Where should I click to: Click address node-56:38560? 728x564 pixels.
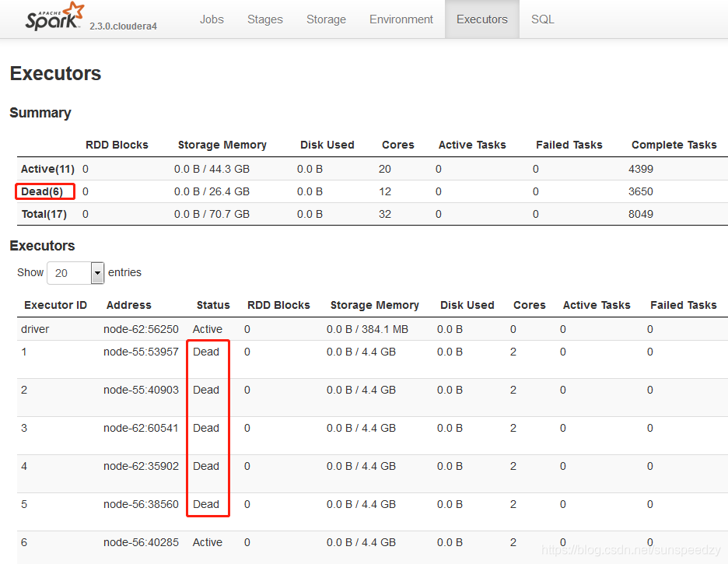tap(141, 504)
